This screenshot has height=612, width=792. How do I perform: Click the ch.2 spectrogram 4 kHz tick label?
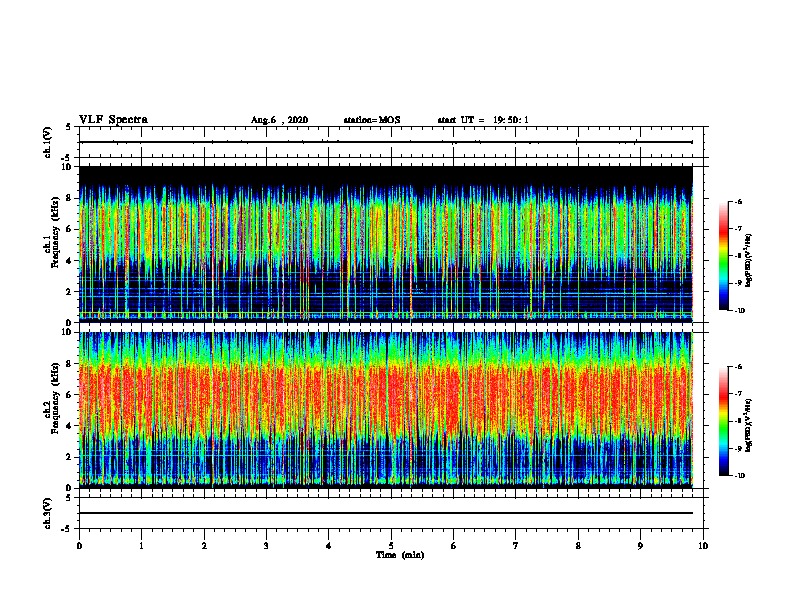point(70,426)
